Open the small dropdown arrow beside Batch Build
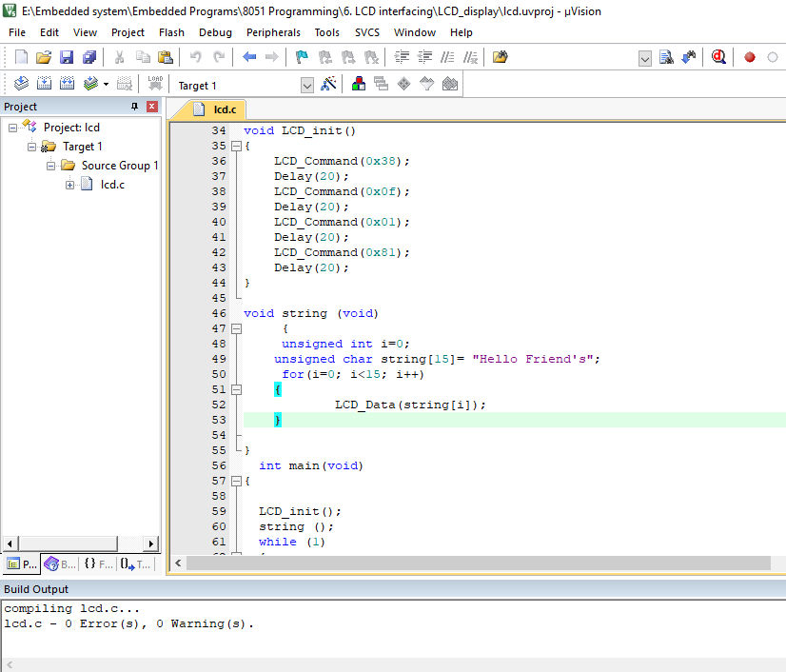This screenshot has height=672, width=786. (106, 85)
